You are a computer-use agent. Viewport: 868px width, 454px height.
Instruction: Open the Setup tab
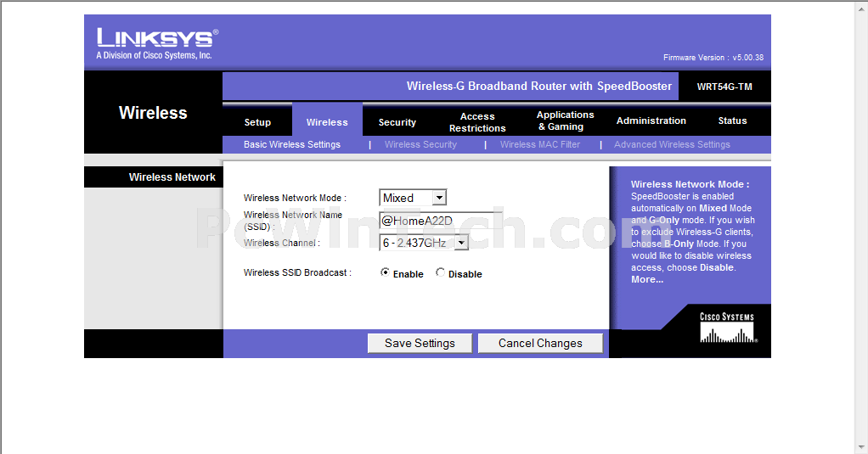click(x=257, y=122)
